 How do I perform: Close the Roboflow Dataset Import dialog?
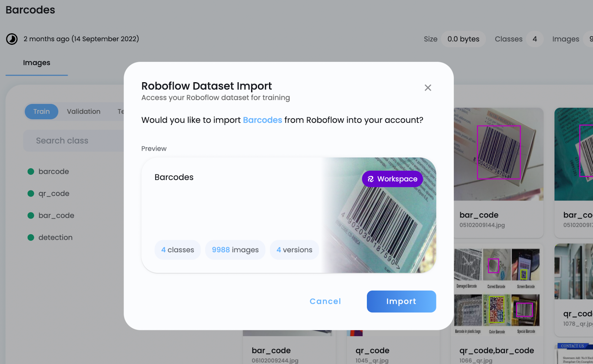coord(428,88)
